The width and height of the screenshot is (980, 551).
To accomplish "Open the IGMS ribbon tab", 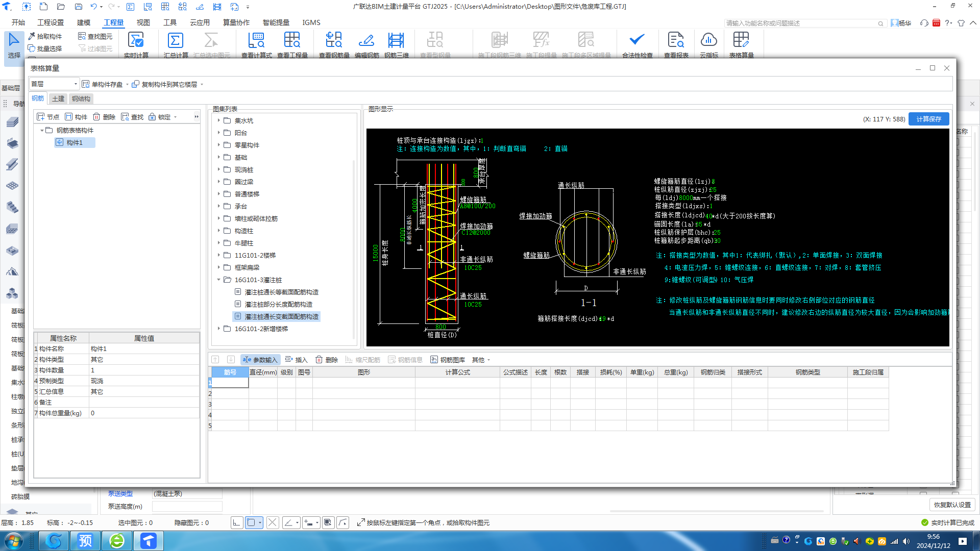I will click(311, 22).
